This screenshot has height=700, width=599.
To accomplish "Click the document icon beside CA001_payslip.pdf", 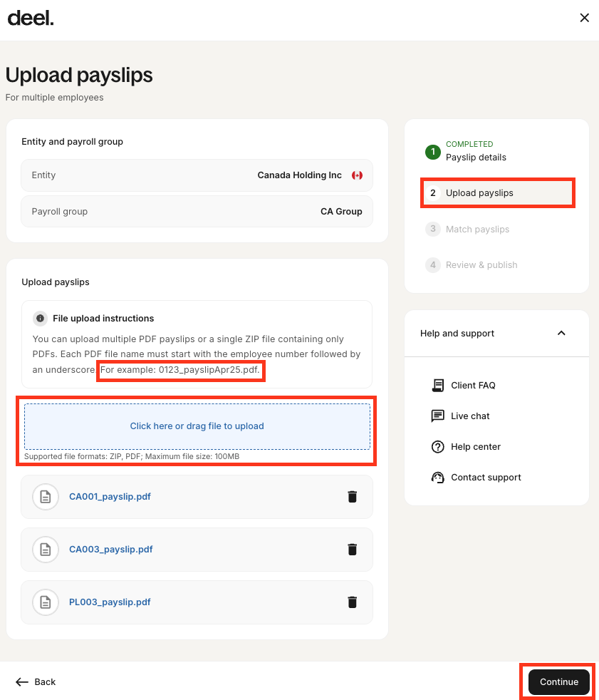I will coord(46,497).
